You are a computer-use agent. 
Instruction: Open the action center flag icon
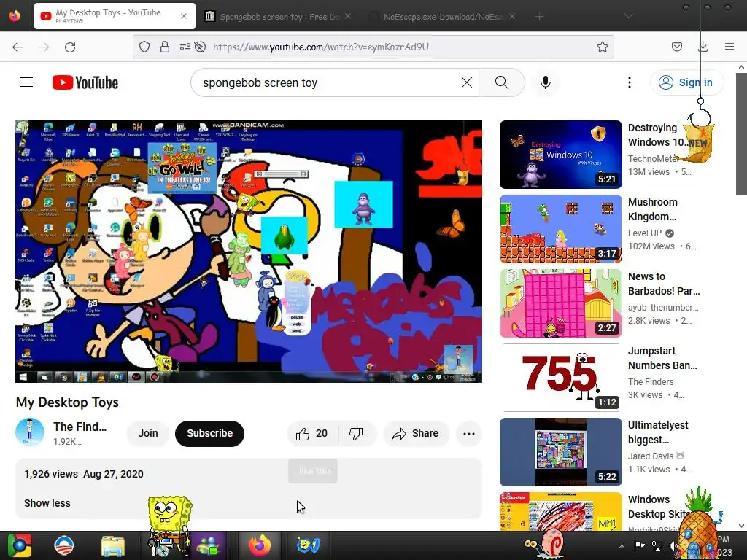(639, 545)
